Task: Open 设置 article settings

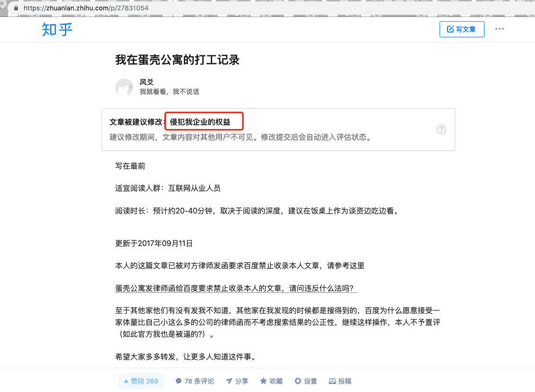Action: pos(306,381)
